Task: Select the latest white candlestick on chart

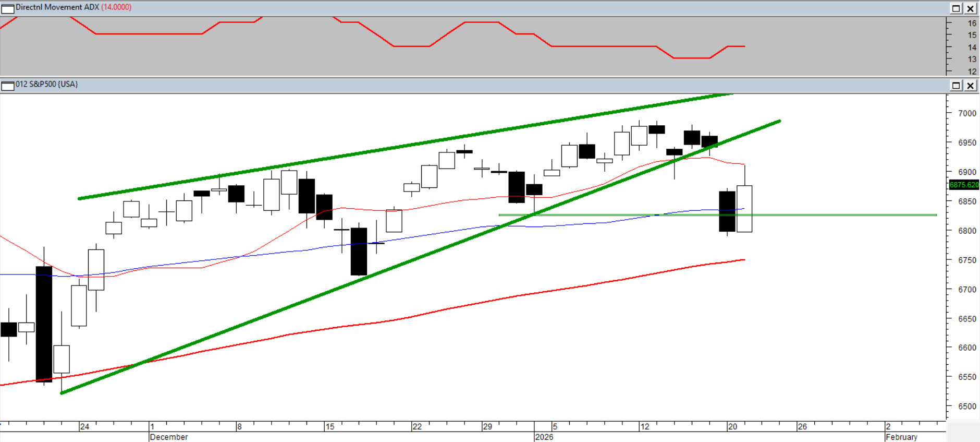Action: coord(744,209)
